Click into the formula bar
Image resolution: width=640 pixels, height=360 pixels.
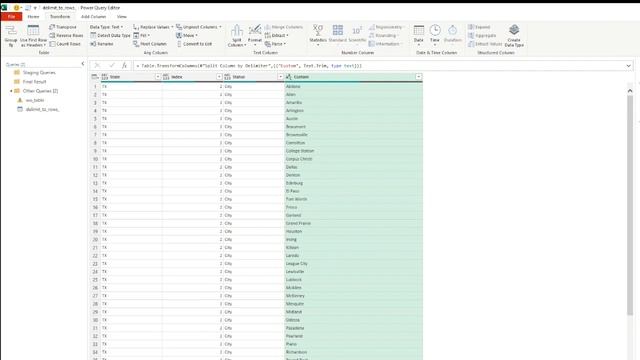point(378,66)
